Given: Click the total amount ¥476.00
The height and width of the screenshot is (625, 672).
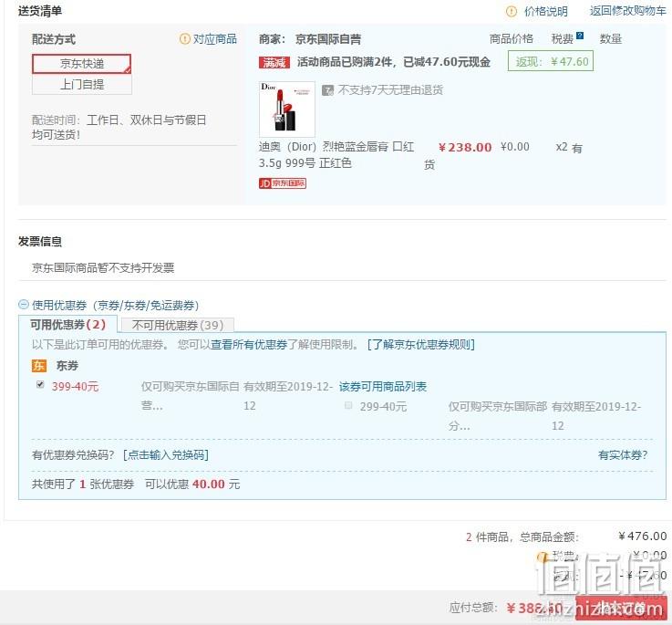Looking at the screenshot, I should pyautogui.click(x=643, y=536).
